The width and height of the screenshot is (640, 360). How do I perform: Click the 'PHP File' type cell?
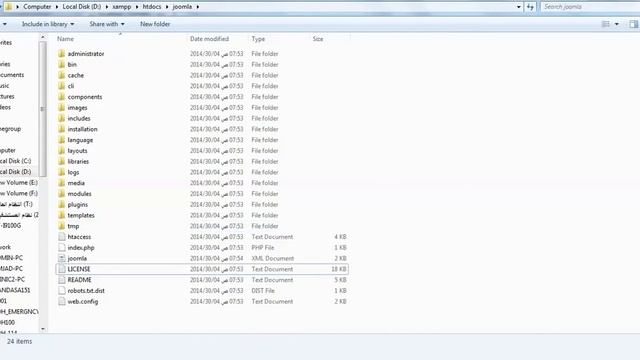pyautogui.click(x=263, y=248)
